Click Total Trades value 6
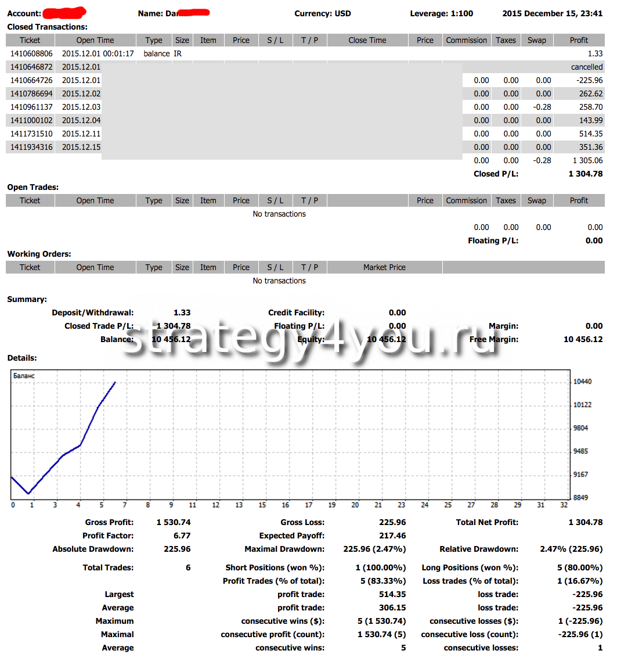The height and width of the screenshot is (672, 617). point(188,567)
